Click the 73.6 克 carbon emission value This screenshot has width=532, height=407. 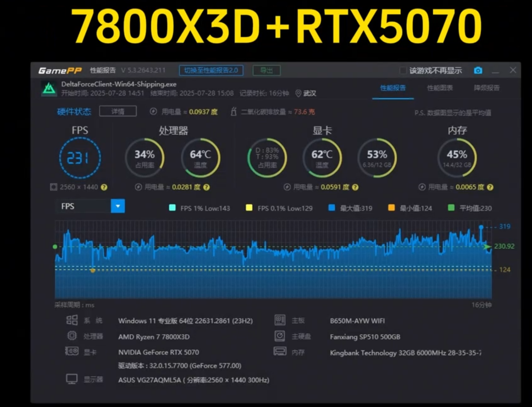click(x=304, y=112)
